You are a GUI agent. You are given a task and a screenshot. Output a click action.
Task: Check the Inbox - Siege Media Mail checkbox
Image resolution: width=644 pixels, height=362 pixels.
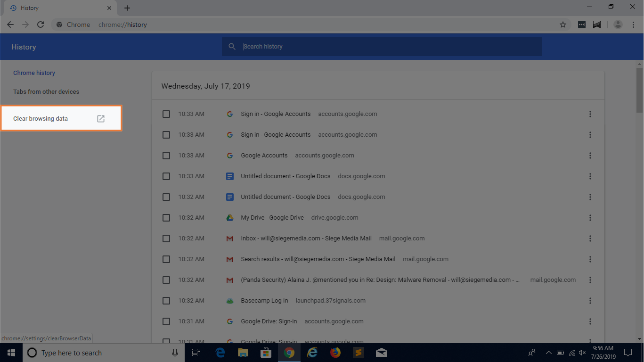point(166,239)
